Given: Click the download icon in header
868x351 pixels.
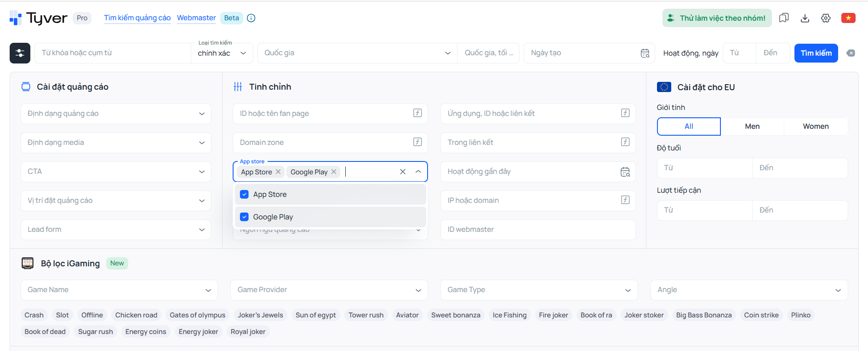Looking at the screenshot, I should 805,18.
